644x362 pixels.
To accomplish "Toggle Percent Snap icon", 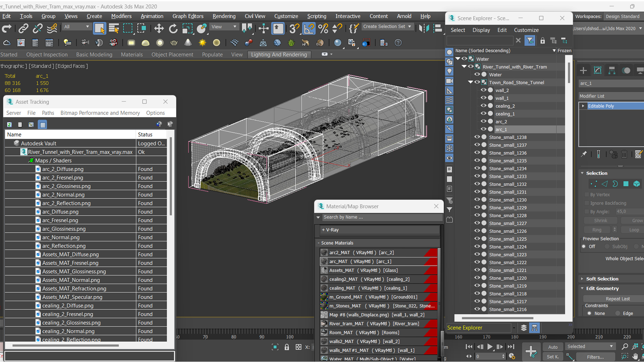I will 323,29.
